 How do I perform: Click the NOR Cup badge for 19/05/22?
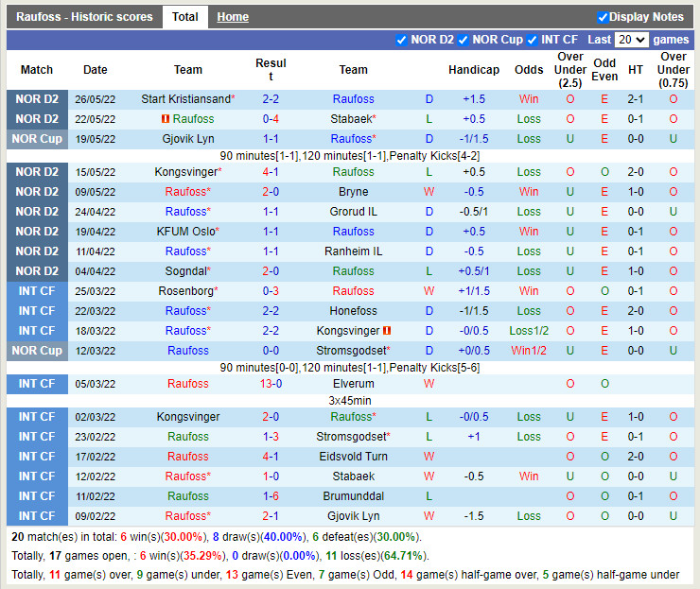37,139
